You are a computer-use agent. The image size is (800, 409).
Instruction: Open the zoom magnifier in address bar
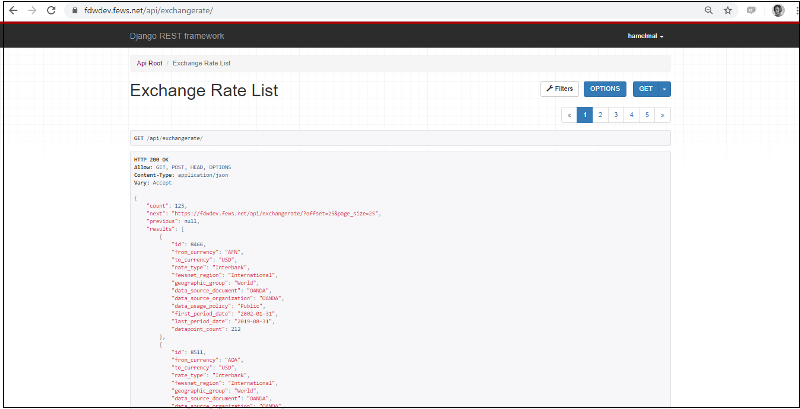pos(709,10)
